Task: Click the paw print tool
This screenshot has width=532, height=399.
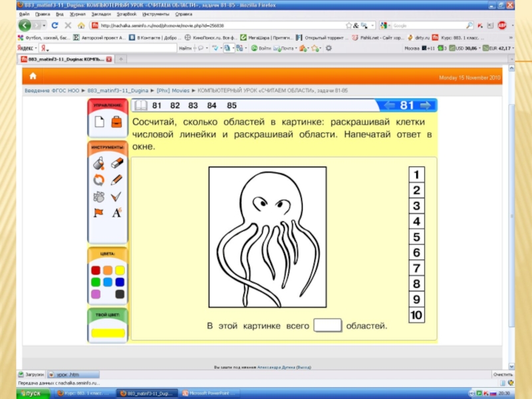Action: point(98,196)
